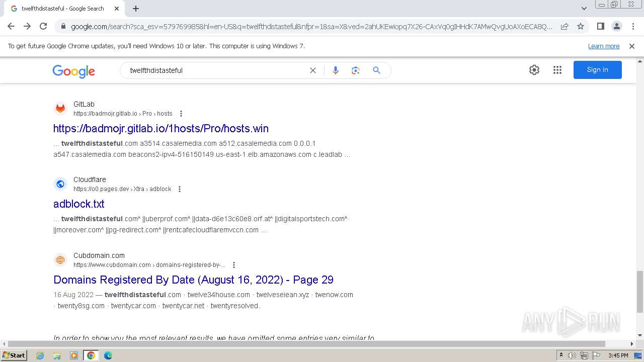The height and width of the screenshot is (362, 644).
Task: Open Google quick settings gear
Action: pyautogui.click(x=534, y=70)
